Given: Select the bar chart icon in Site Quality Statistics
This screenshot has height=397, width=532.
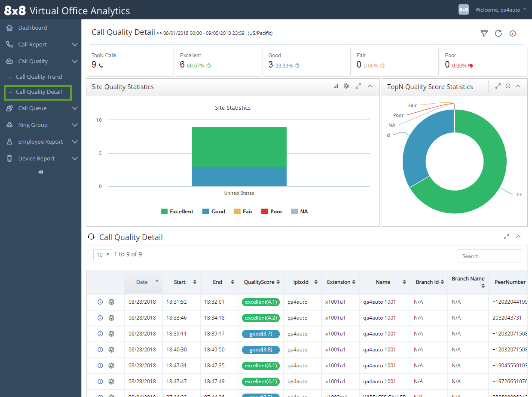Looking at the screenshot, I should (336, 86).
